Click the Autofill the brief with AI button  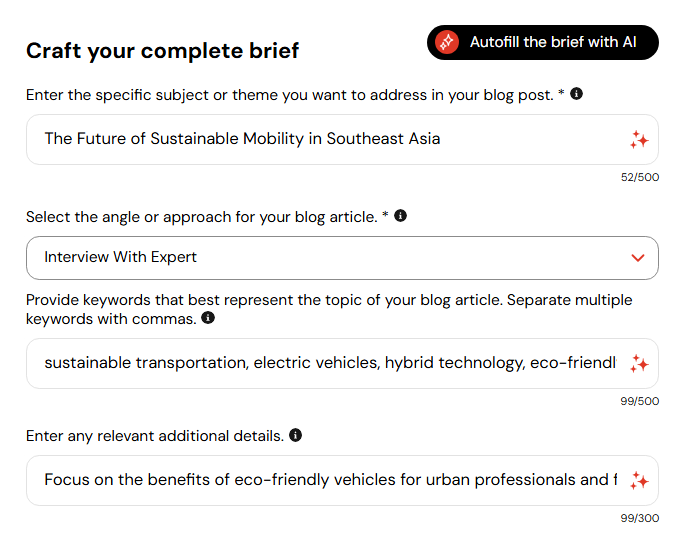(542, 42)
